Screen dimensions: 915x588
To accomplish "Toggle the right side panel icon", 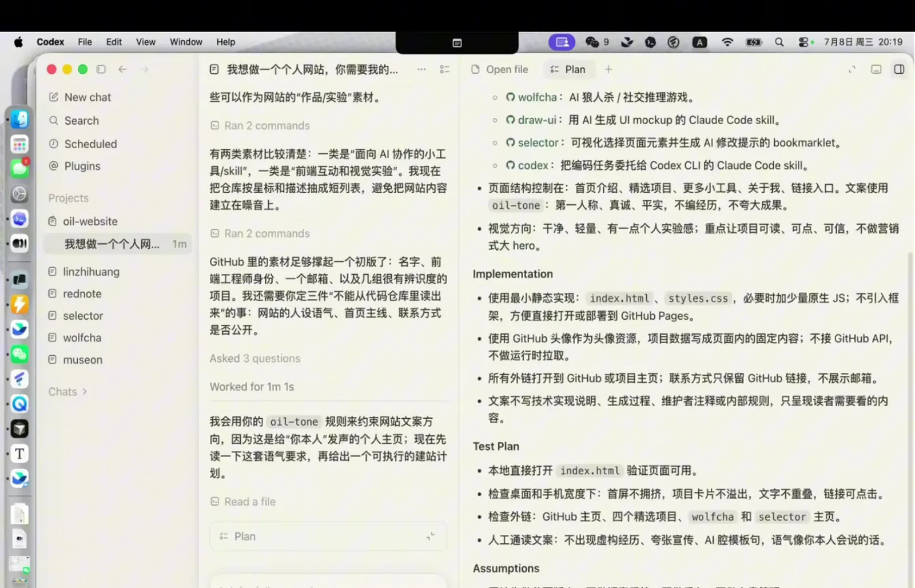I will [x=899, y=69].
